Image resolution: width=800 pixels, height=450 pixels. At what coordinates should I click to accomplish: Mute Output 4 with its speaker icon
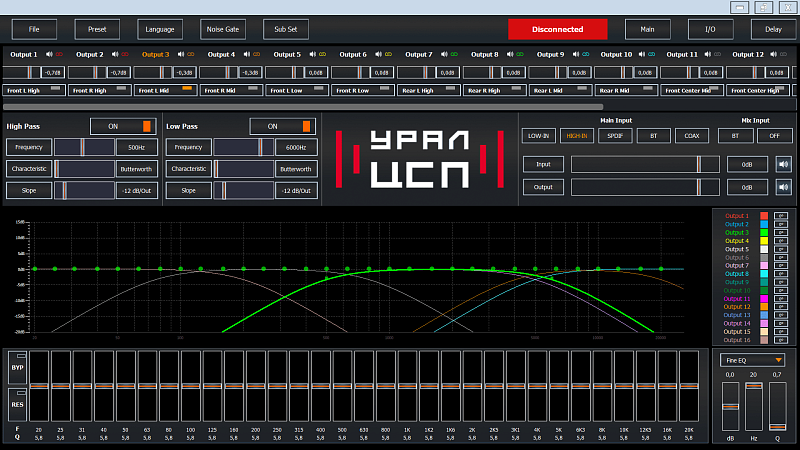[247, 55]
